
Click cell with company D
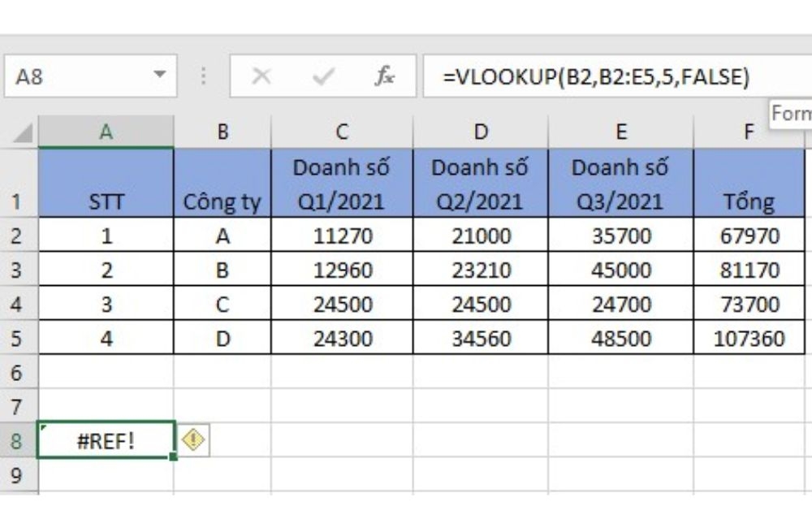coord(222,338)
